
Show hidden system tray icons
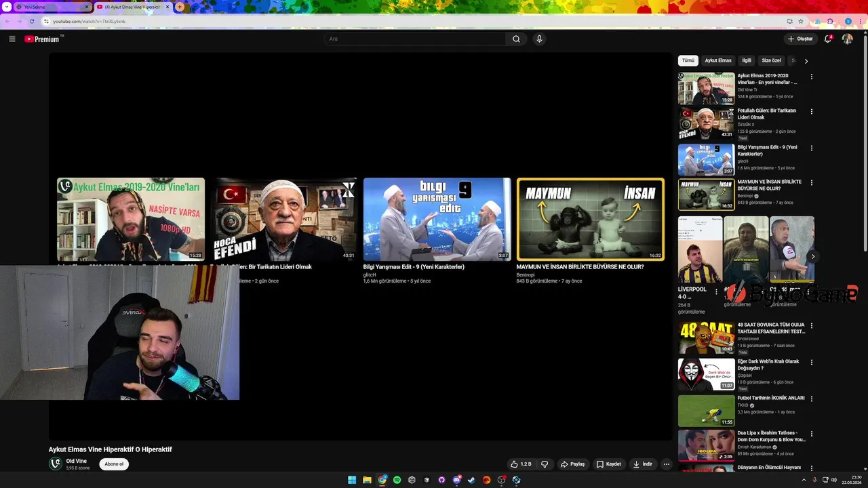point(804,480)
